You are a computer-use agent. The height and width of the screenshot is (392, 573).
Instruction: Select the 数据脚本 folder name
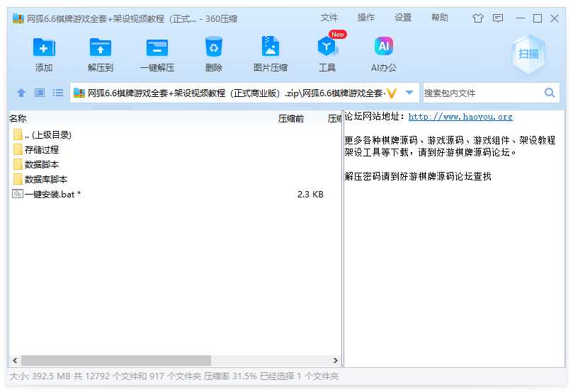[42, 165]
